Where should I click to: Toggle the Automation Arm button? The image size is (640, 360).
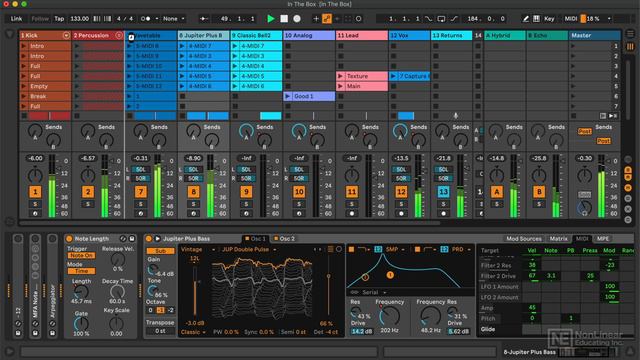point(327,19)
